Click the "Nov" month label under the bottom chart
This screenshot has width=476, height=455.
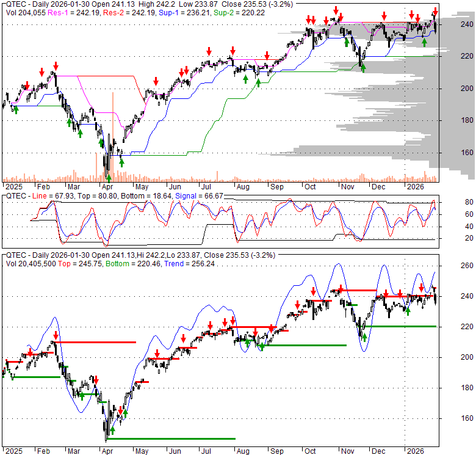(348, 451)
